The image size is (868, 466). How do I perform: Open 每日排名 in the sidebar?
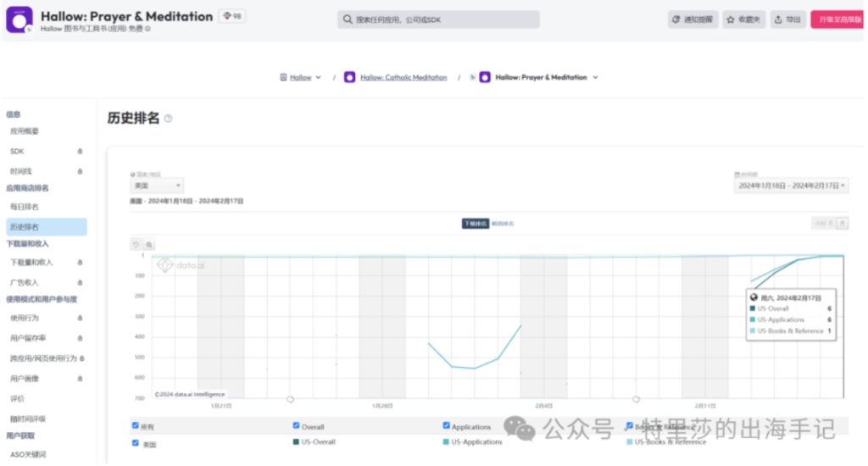25,207
